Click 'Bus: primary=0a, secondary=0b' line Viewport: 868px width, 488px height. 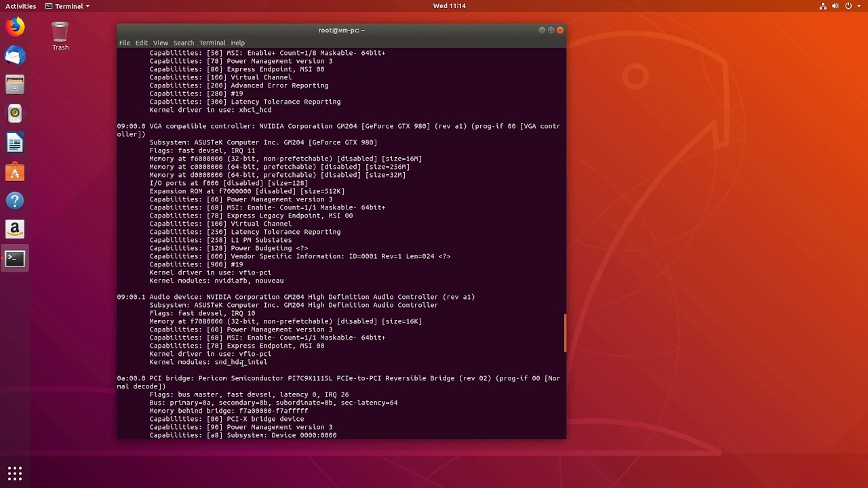tap(273, 403)
